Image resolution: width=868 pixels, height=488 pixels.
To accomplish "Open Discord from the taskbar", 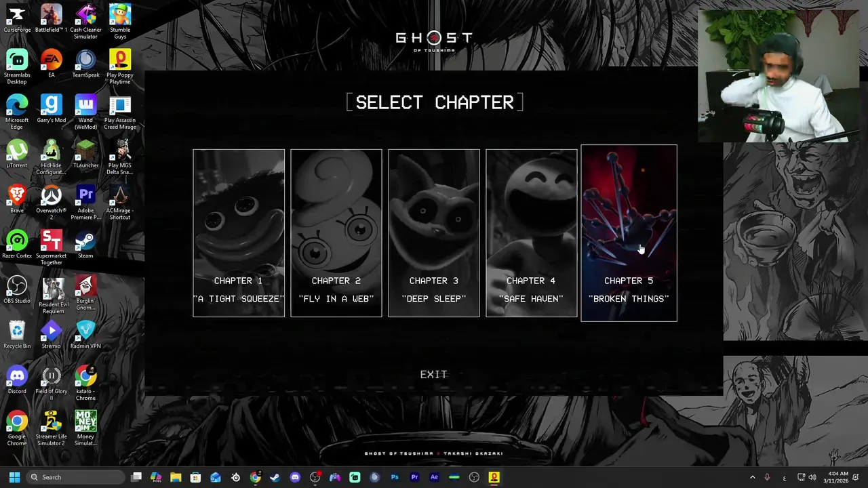I will [x=295, y=477].
